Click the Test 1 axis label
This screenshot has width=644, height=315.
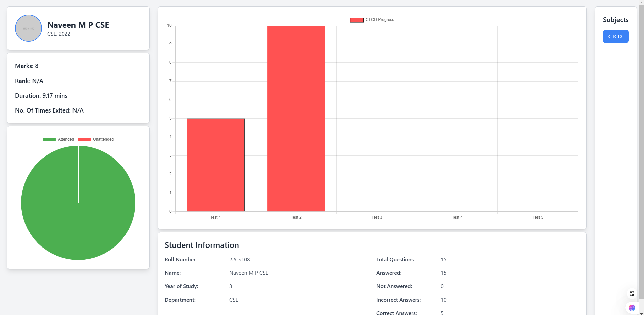[215, 217]
